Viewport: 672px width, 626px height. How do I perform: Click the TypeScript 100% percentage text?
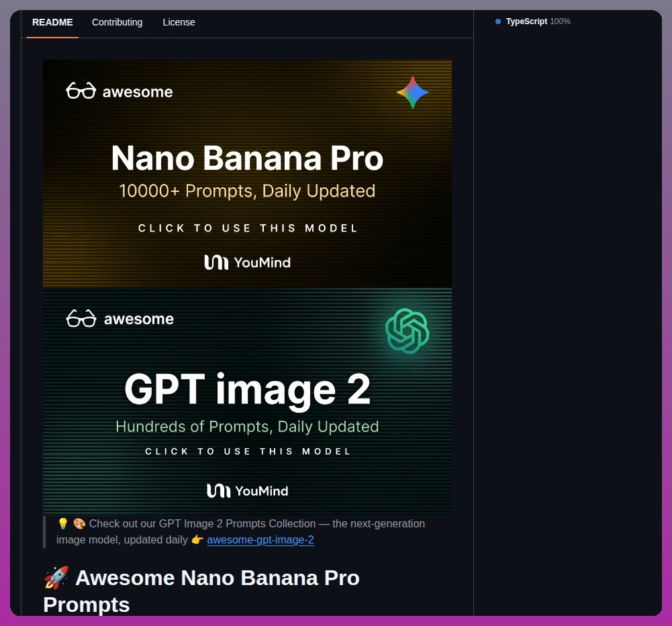click(x=560, y=21)
